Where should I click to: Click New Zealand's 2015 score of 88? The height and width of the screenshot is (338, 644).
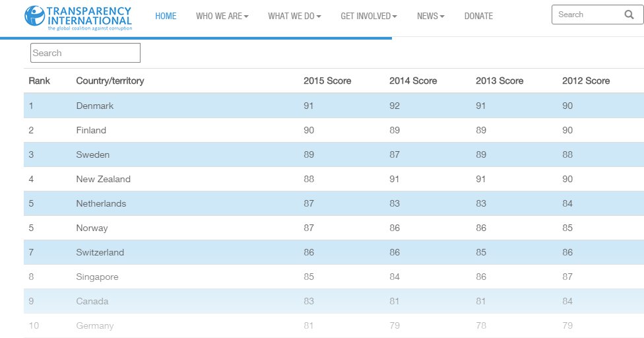[x=309, y=179]
